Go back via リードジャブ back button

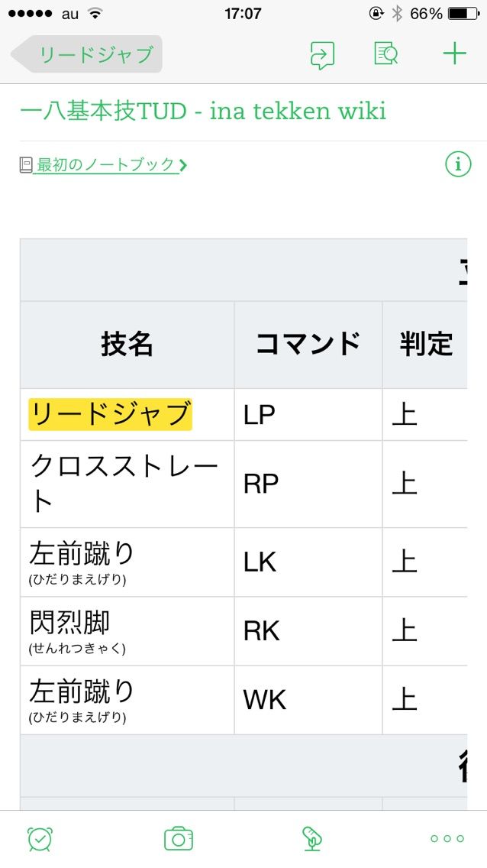click(x=87, y=54)
